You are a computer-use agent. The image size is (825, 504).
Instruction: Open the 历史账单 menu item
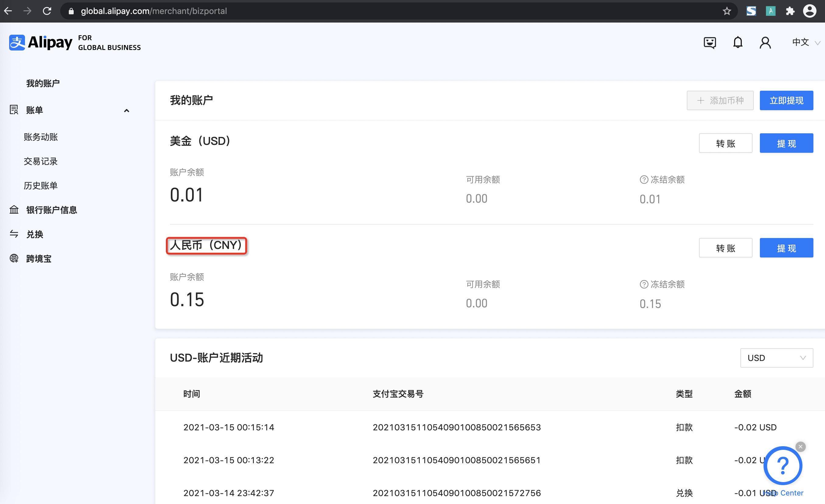click(40, 185)
